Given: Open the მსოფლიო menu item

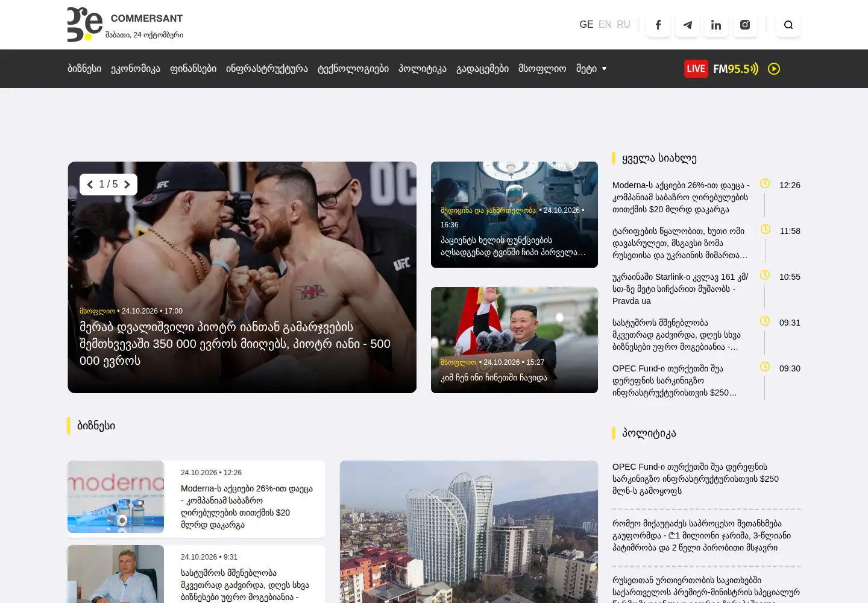Looking at the screenshot, I should click(542, 69).
